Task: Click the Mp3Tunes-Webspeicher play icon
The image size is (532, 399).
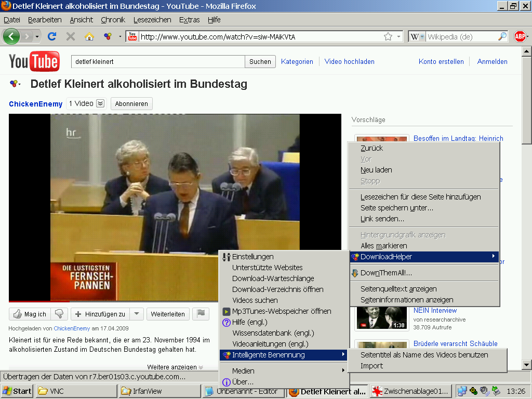Action: pos(226,311)
